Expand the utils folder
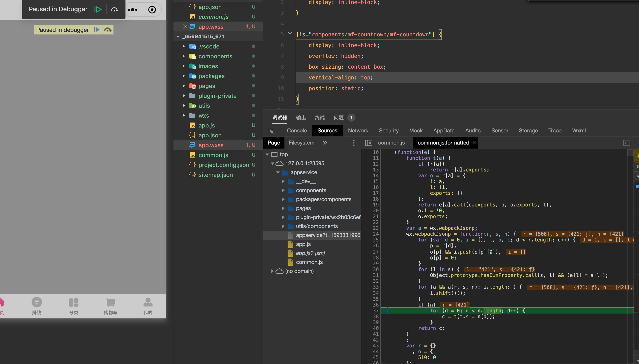Viewport: 639px width, 364px height. [184, 105]
